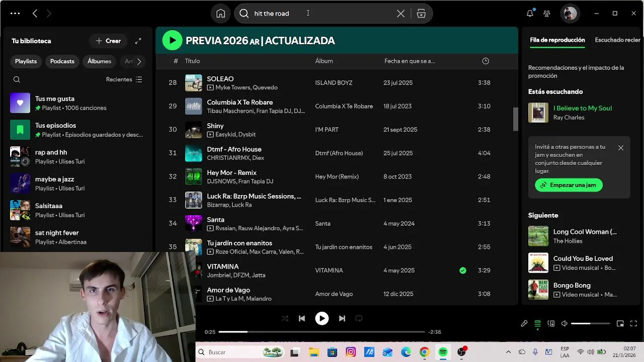644x362 pixels.
Task: Switch to 'Fila de reproducción' tab
Action: [557, 40]
